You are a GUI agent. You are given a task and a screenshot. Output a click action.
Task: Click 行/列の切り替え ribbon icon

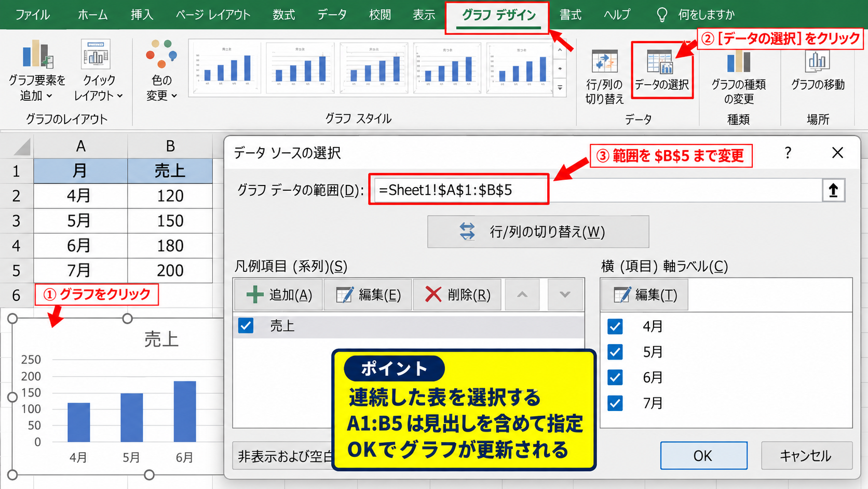pos(604,76)
